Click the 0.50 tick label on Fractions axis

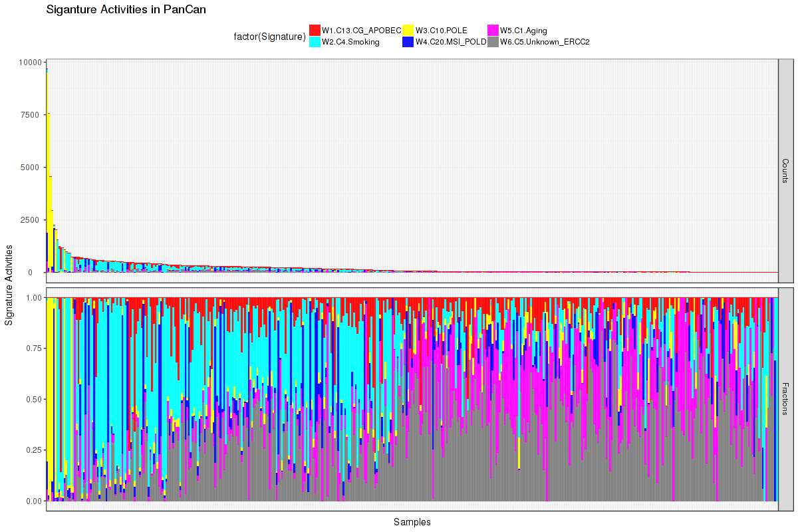click(33, 400)
